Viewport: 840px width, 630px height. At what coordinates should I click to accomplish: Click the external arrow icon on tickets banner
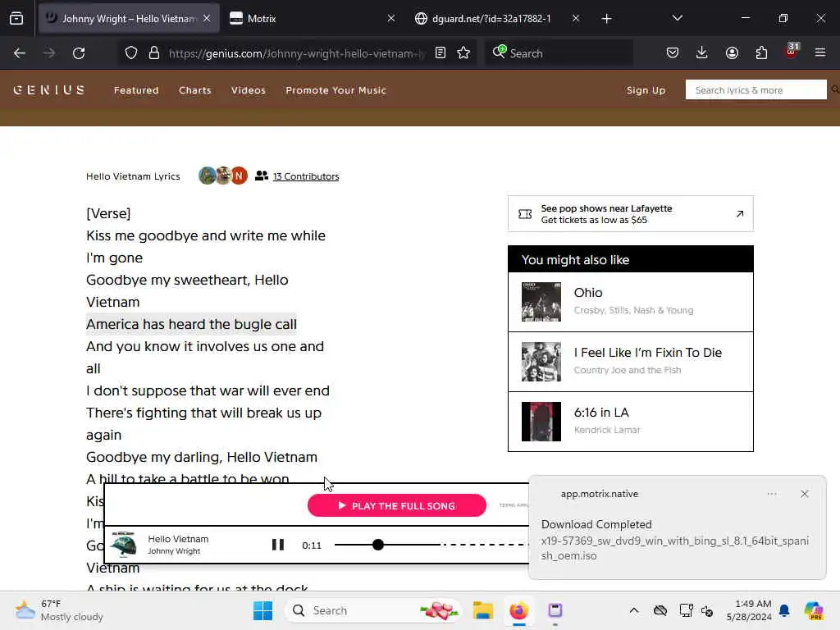pos(740,214)
